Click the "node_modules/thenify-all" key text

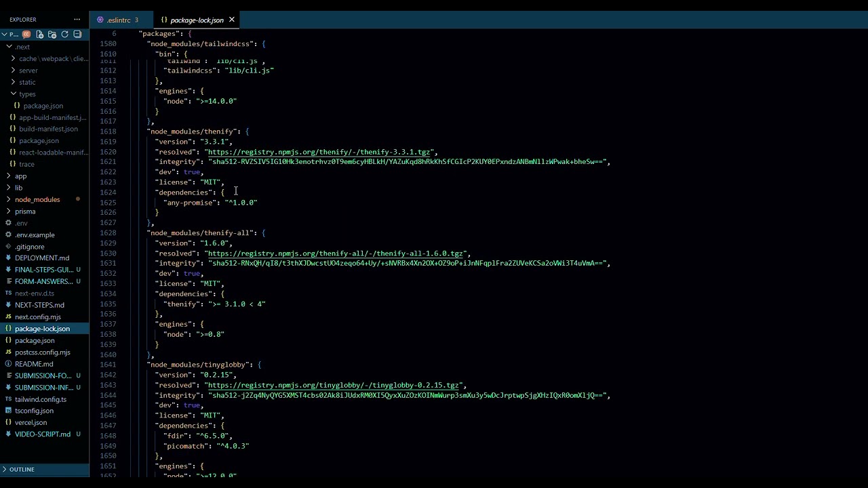[x=200, y=232]
